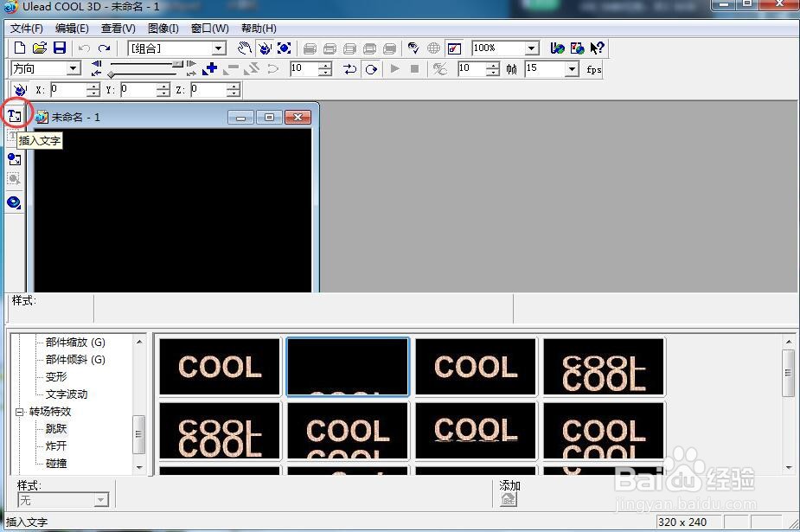Increase the current frame number stepper
The image size is (800, 532).
pos(325,65)
